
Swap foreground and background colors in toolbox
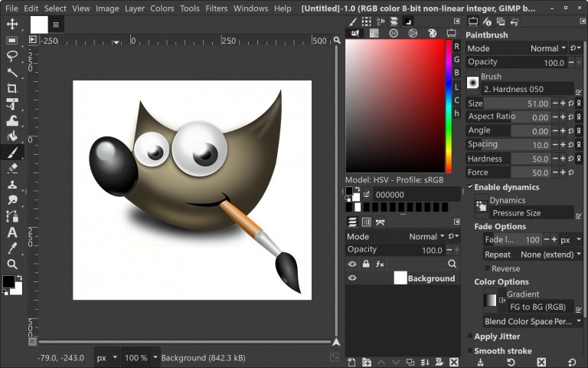pyautogui.click(x=19, y=278)
